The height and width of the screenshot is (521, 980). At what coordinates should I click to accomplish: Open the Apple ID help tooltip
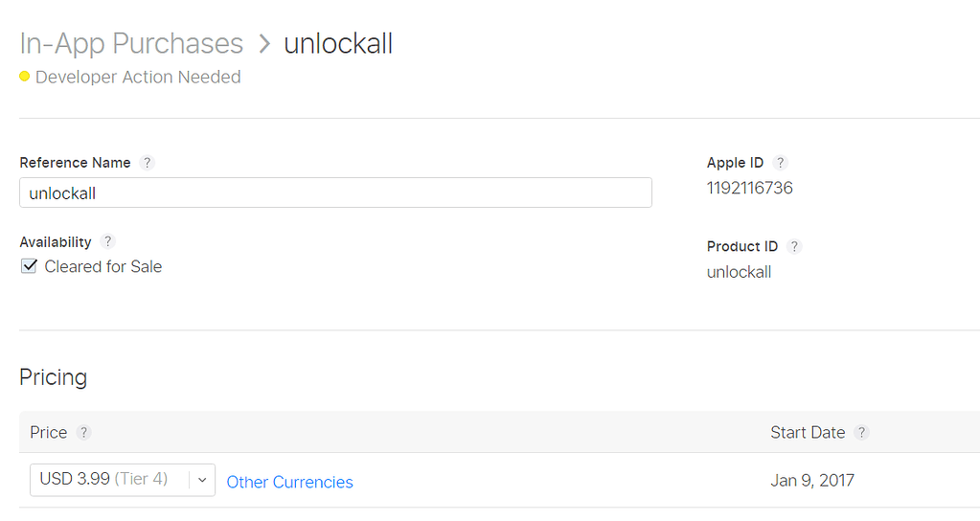[x=780, y=163]
